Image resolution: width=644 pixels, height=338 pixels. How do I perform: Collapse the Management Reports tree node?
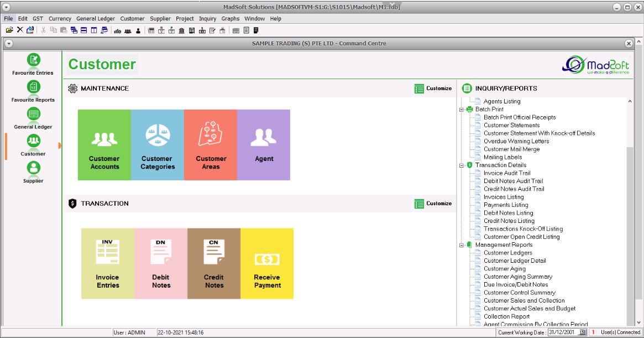click(x=462, y=245)
